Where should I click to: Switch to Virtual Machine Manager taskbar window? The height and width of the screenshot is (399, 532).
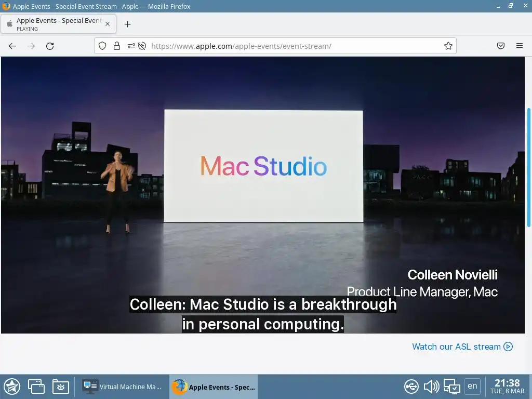pyautogui.click(x=122, y=387)
